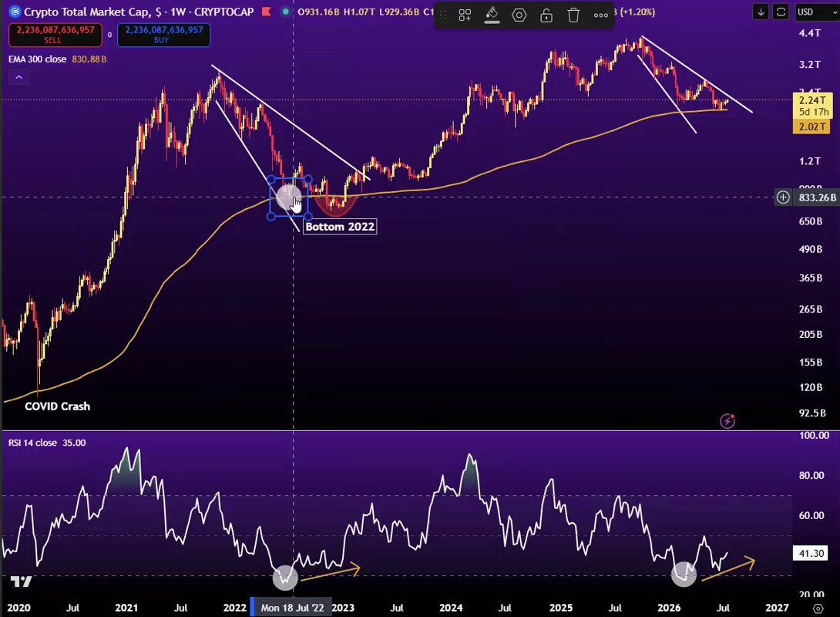
Task: Click the square bracket icon beside USD
Action: pos(781,12)
